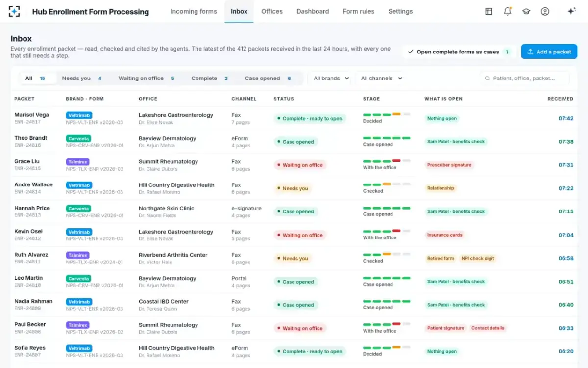Screen dimensions: 588x368
Task: Select the Grace Liu packet row
Action: click(294, 165)
